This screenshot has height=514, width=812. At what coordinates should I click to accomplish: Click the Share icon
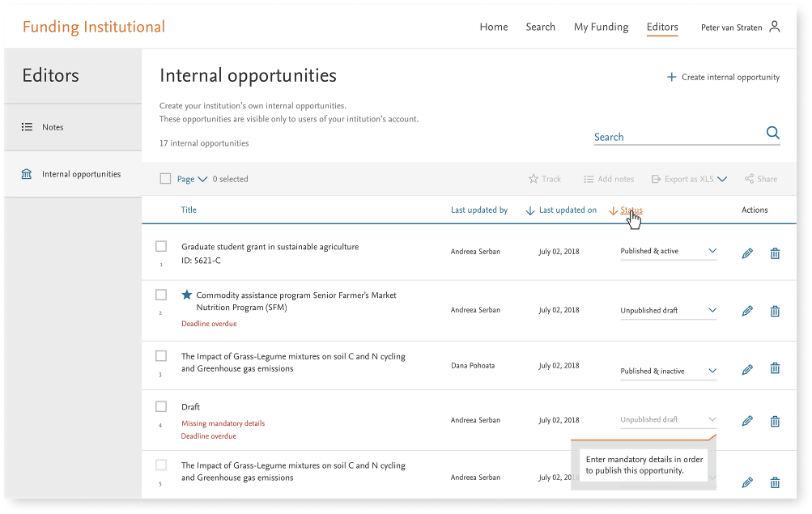tap(750, 179)
